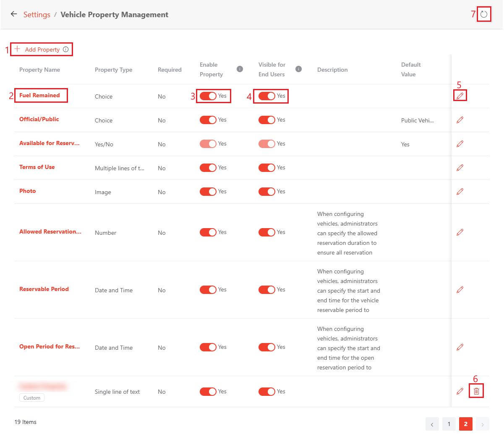This screenshot has width=504, height=434.
Task: Turn off Enable Property for Terms of Use
Action: (x=208, y=168)
